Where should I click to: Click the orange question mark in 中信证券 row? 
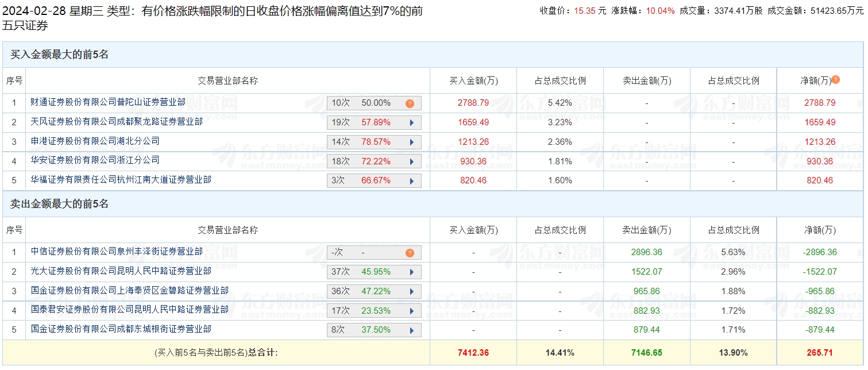point(410,253)
